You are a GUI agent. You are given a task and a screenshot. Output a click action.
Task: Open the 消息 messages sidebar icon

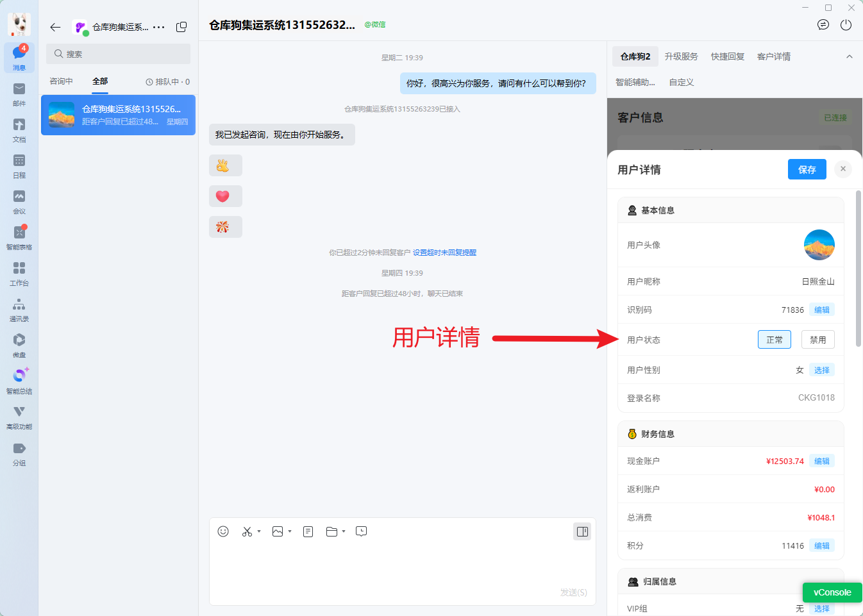coord(19,58)
